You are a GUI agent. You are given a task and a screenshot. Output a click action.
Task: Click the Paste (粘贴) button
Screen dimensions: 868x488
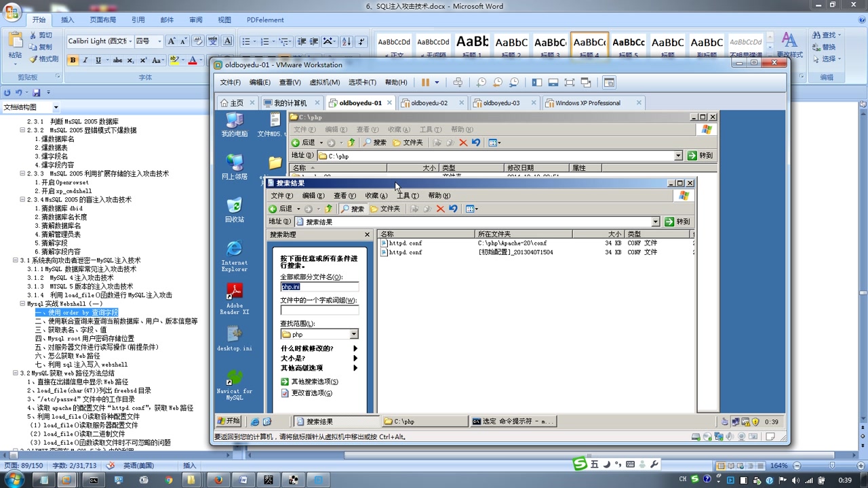tap(15, 46)
